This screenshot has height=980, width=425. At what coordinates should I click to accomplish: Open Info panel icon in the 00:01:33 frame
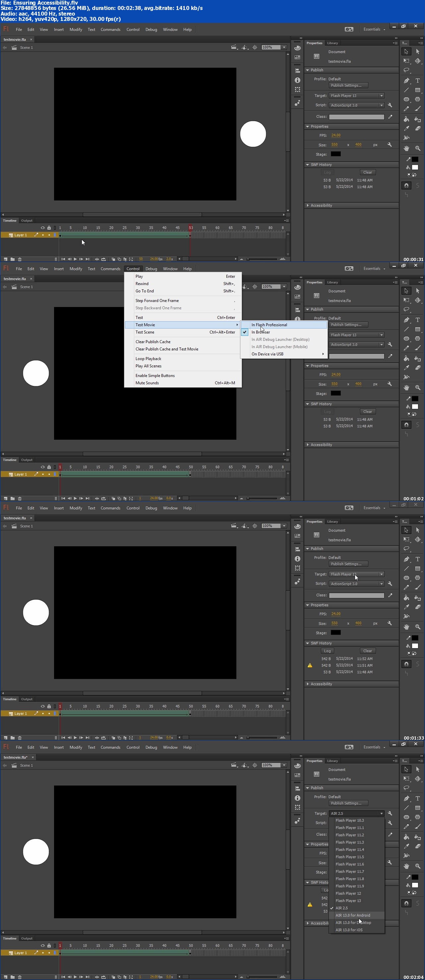click(x=297, y=559)
